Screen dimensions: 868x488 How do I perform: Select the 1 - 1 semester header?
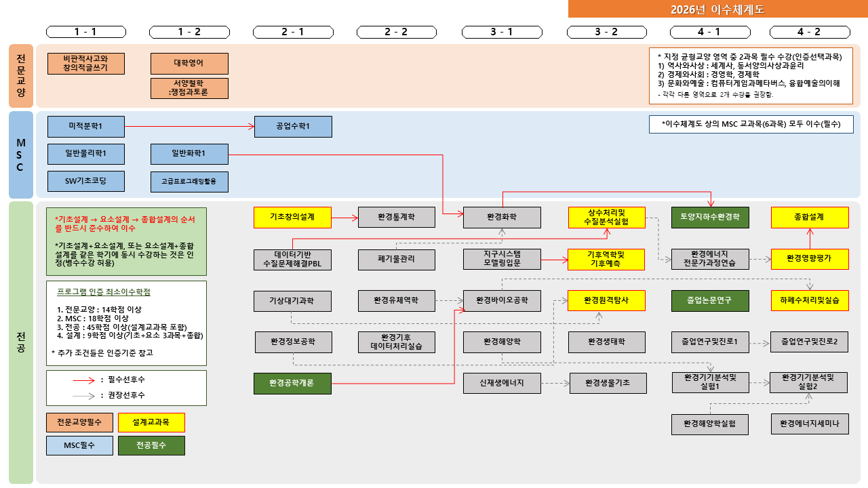(85, 31)
